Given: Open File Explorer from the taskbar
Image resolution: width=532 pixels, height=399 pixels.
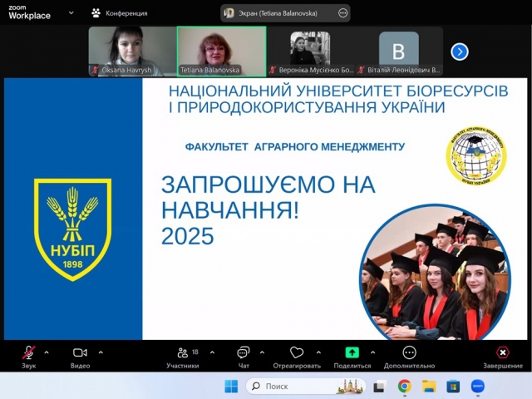Looking at the screenshot, I should (x=429, y=386).
